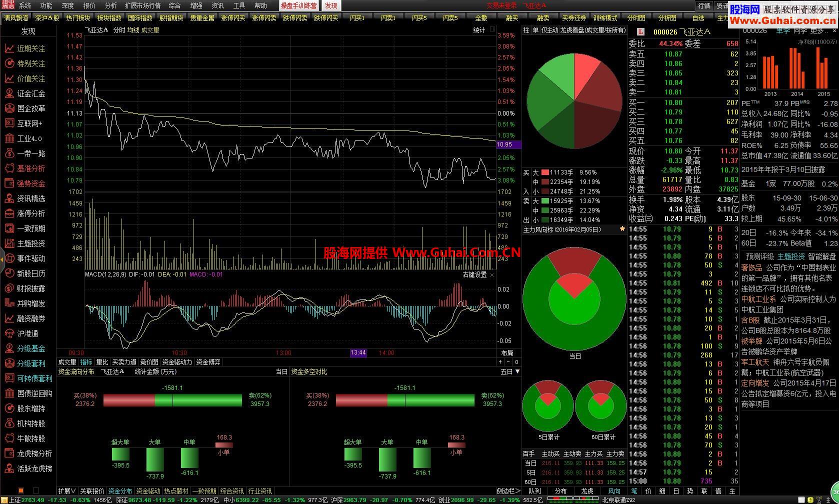839x504 pixels.
Task: Toggle 柱 bar view in 龙虎看盘
Action: (526, 30)
